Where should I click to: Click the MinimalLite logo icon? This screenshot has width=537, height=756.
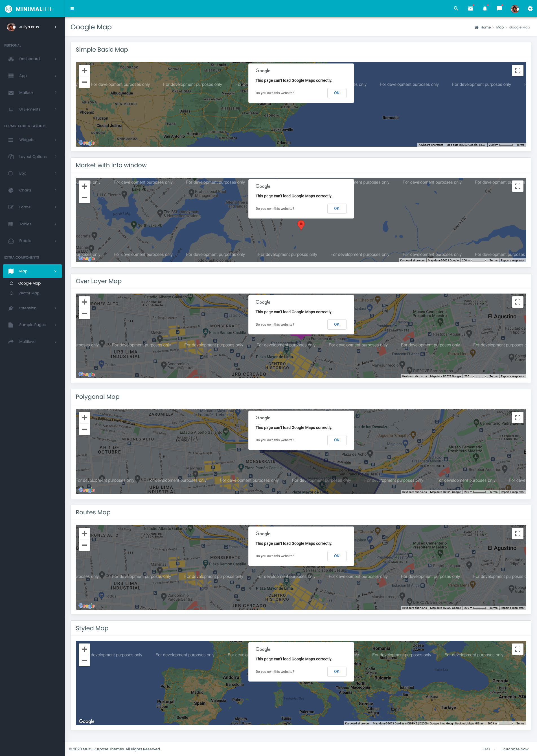(x=8, y=9)
